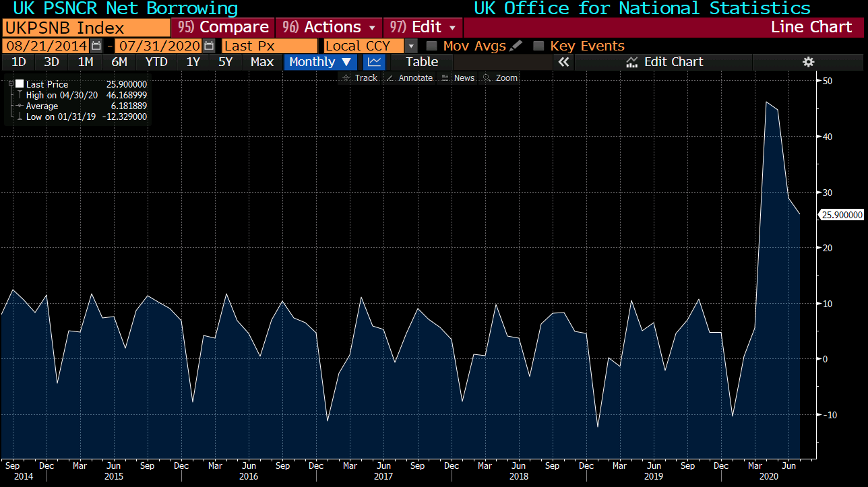Select the 6M range tab
This screenshot has height=487, width=868.
coord(119,62)
